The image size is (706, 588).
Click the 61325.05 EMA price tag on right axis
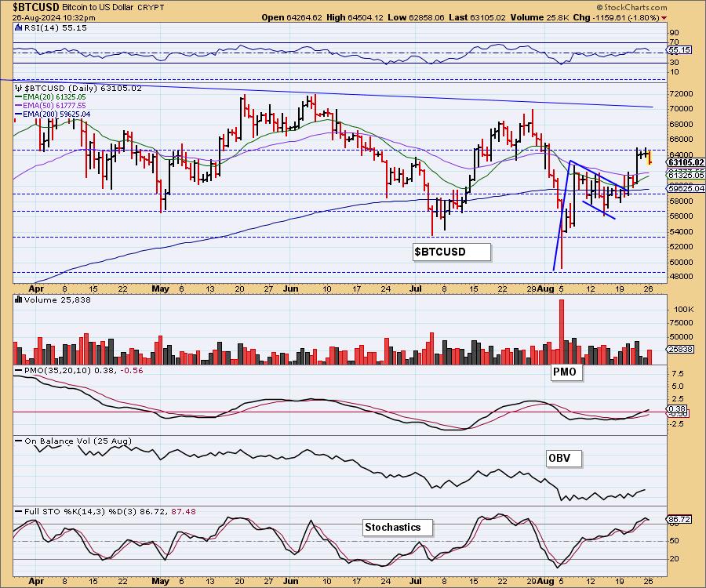686,175
